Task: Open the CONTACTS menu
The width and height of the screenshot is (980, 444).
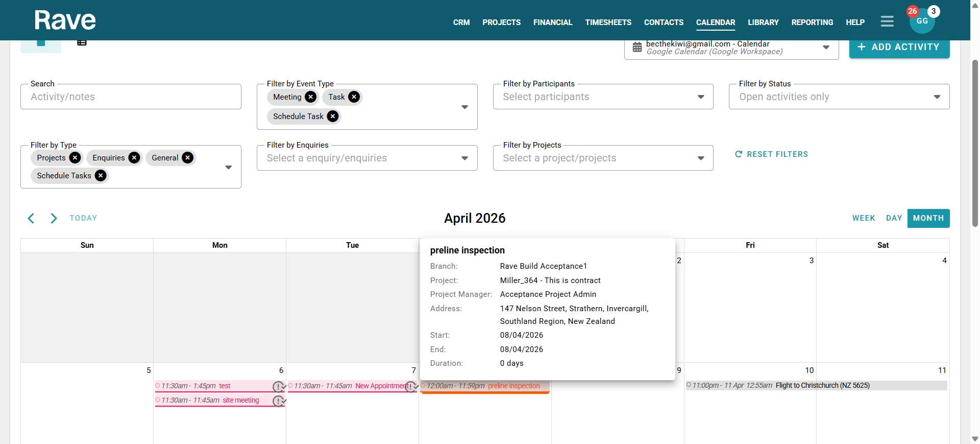Action: [x=664, y=22]
